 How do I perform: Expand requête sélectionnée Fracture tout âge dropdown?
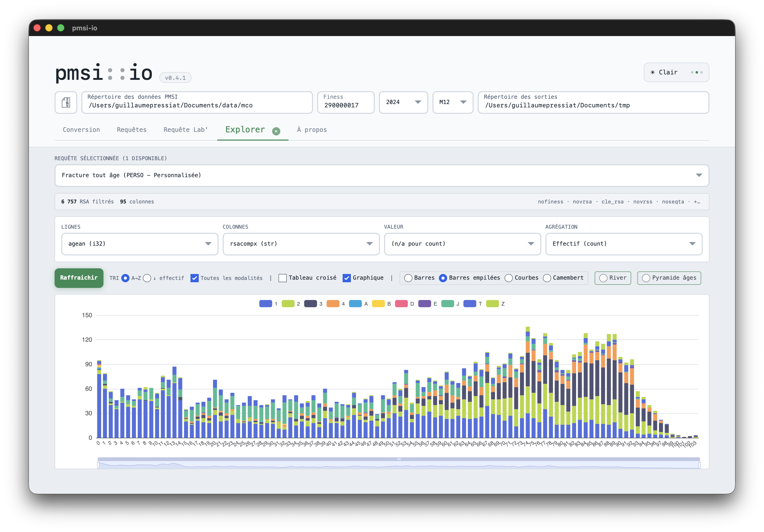(x=382, y=175)
